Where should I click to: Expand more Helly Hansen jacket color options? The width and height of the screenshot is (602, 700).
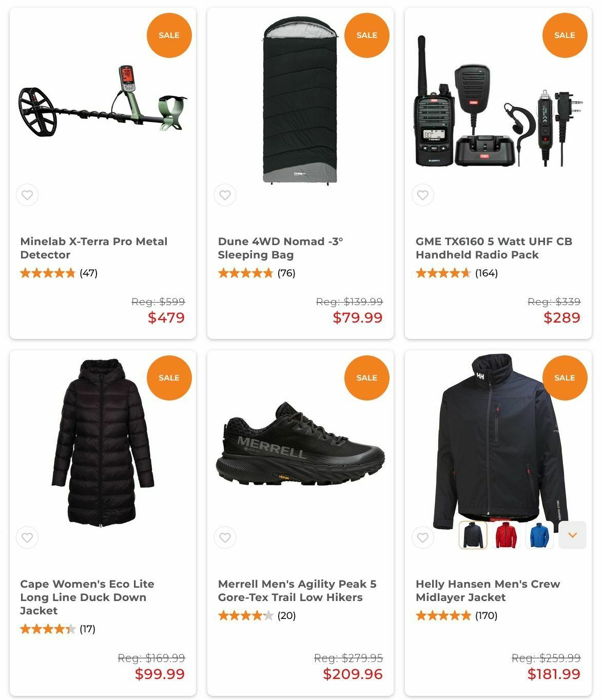[x=572, y=535]
